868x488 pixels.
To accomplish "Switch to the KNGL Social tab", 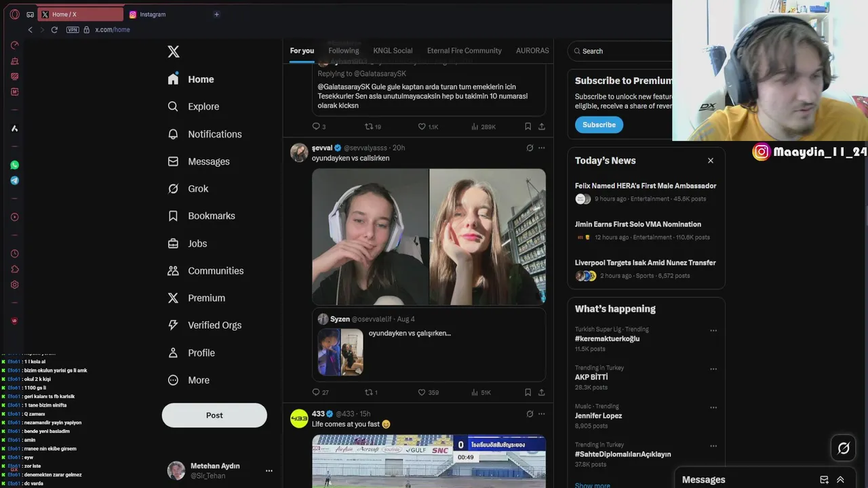I will pyautogui.click(x=393, y=51).
